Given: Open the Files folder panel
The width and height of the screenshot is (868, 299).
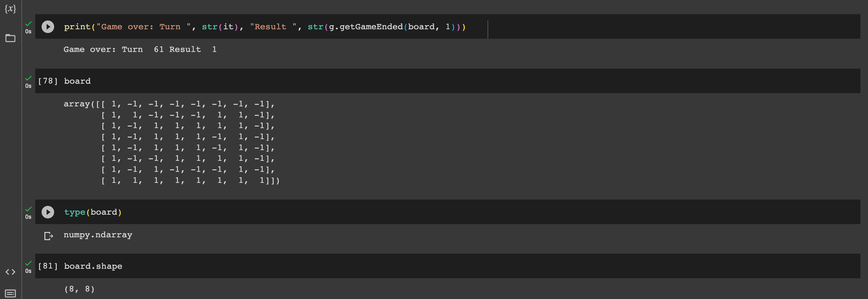Looking at the screenshot, I should (x=10, y=38).
